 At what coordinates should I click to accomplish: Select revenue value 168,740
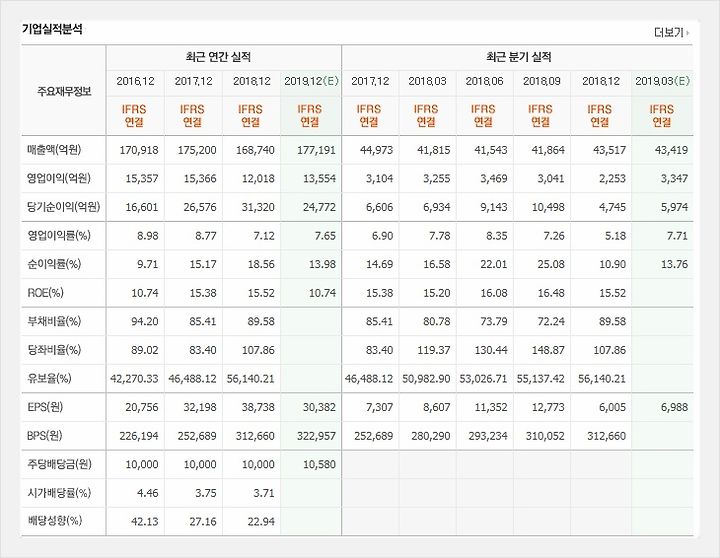(x=255, y=150)
